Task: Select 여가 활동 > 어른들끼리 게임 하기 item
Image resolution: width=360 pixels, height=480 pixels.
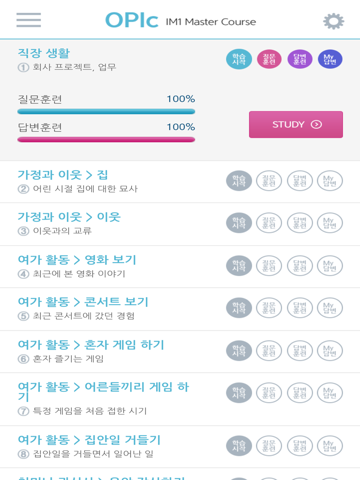Action: [x=180, y=399]
